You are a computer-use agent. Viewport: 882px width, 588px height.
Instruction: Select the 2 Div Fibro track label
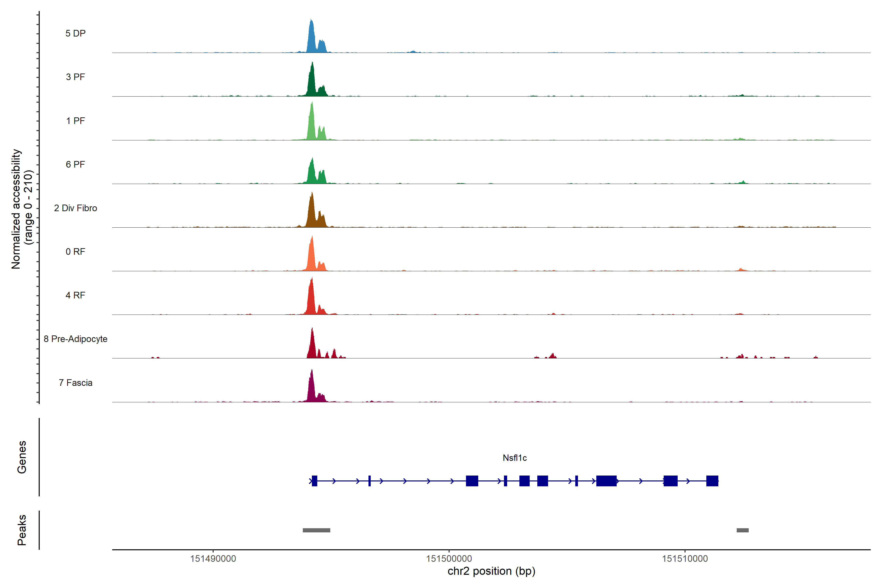(75, 208)
